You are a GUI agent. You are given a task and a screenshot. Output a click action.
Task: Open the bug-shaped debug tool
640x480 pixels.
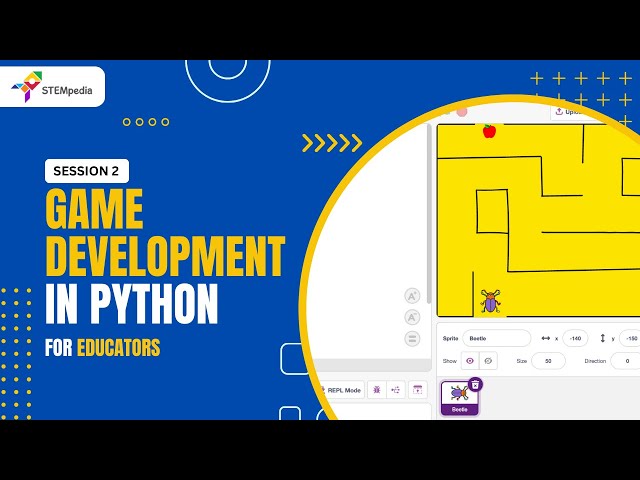(x=376, y=390)
